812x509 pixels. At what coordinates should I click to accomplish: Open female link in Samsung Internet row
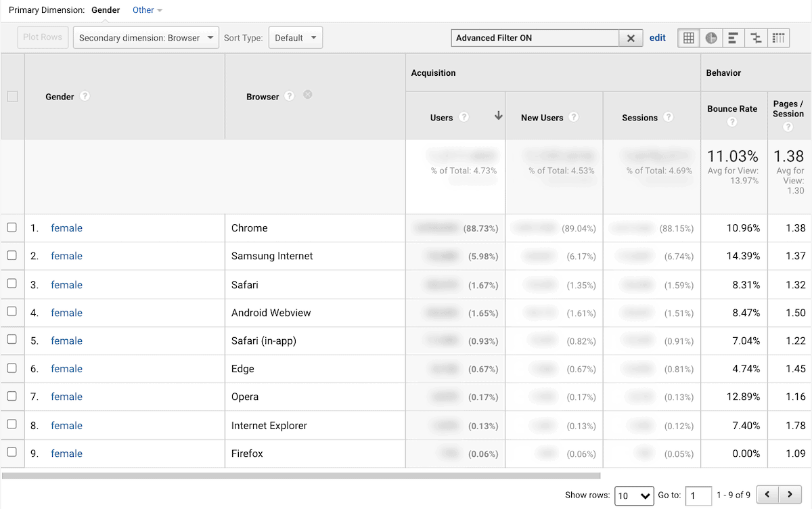point(66,256)
